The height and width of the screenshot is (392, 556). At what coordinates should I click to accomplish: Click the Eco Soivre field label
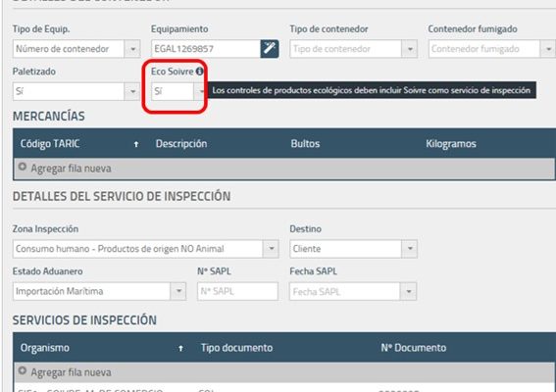pos(173,72)
